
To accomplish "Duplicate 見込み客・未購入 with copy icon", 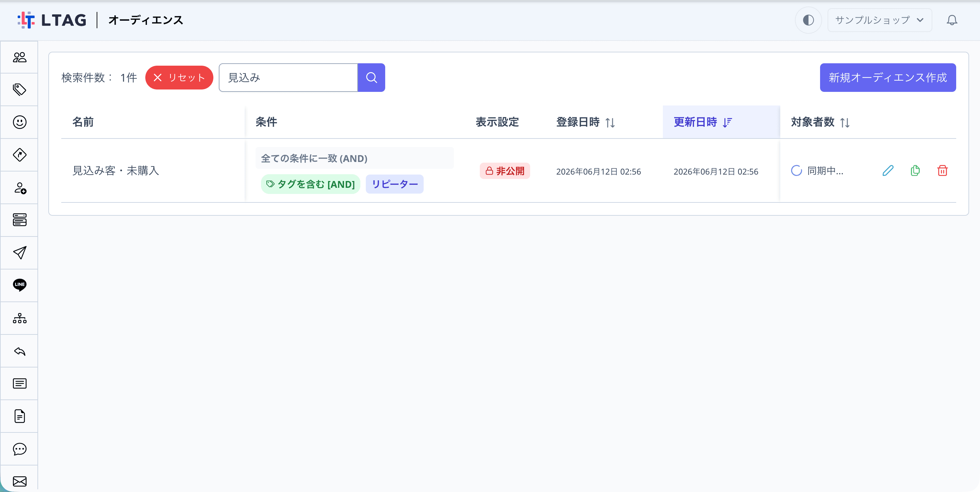I will pyautogui.click(x=915, y=170).
